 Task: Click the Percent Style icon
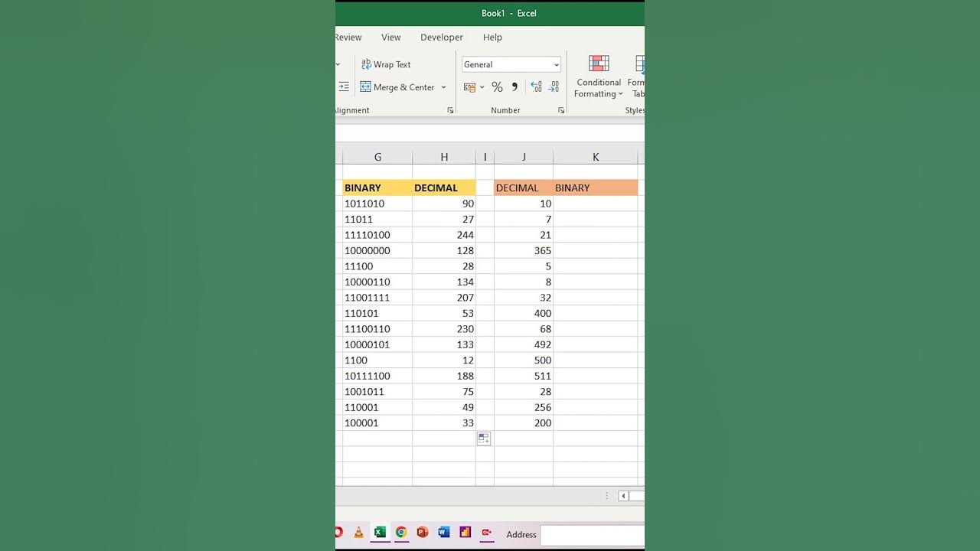coord(497,87)
